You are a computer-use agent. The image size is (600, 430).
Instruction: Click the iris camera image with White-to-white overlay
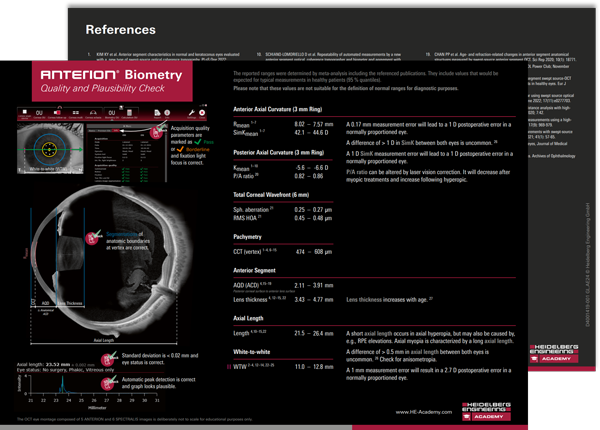click(50, 148)
